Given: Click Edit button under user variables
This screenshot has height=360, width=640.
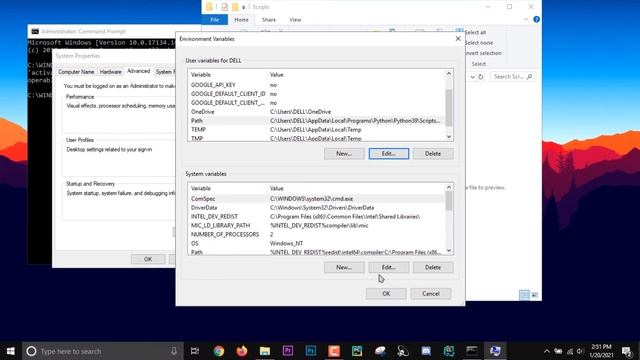Looking at the screenshot, I should coord(389,153).
